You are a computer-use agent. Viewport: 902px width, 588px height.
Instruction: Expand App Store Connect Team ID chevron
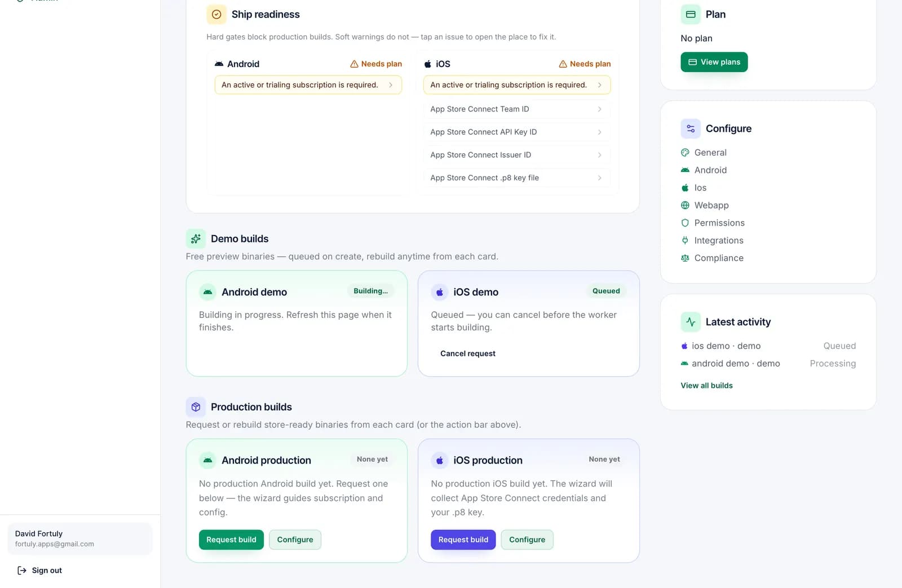tap(599, 109)
